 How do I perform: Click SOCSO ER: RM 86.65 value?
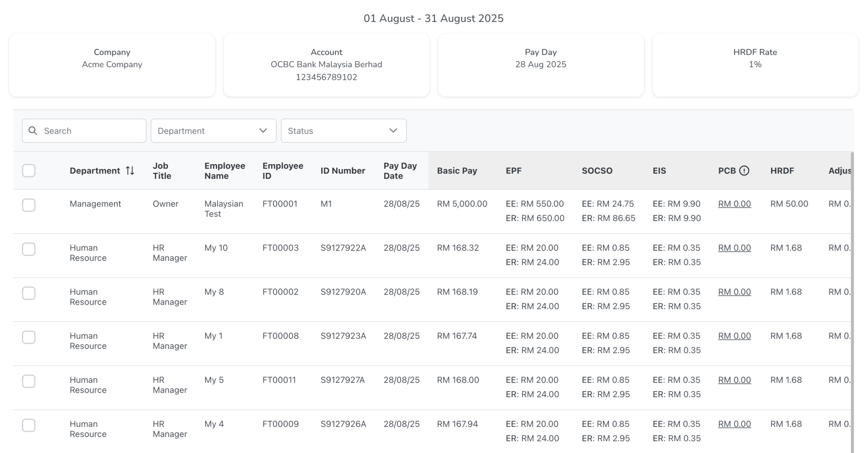tap(608, 218)
